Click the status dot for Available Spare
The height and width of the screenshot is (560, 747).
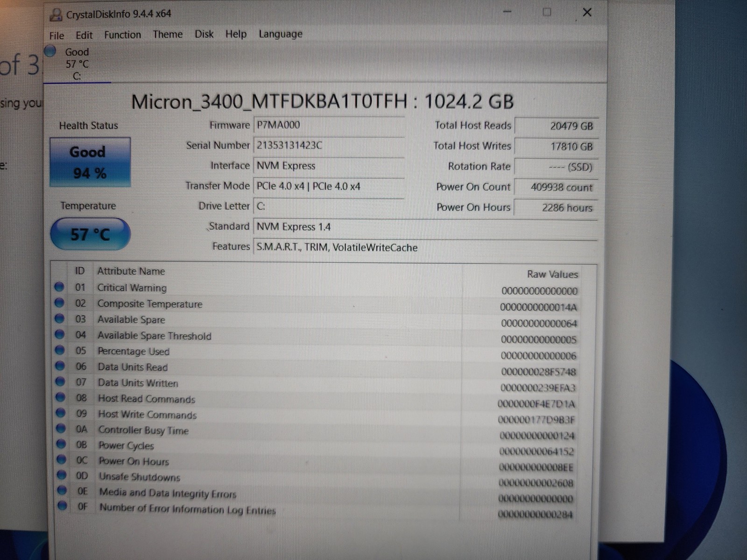59,319
